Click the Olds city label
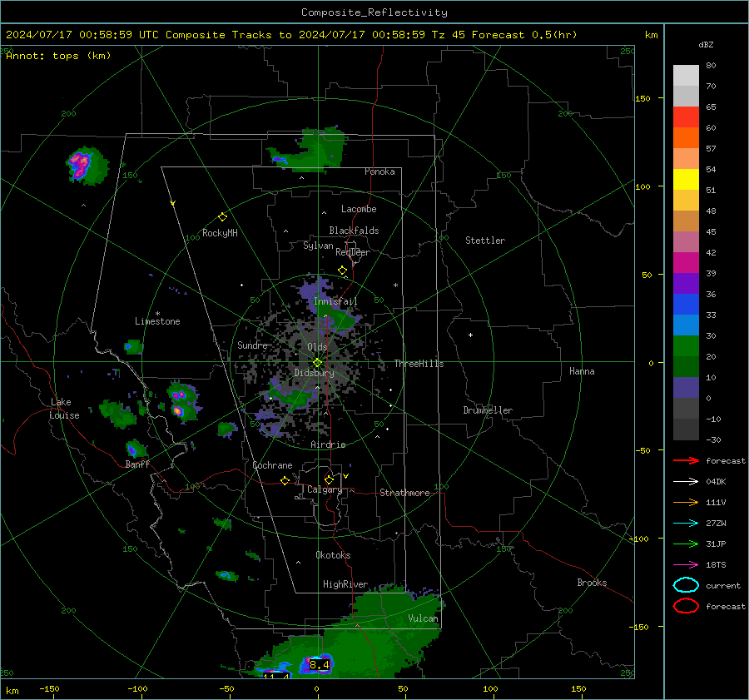Image resolution: width=749 pixels, height=700 pixels. click(x=317, y=347)
